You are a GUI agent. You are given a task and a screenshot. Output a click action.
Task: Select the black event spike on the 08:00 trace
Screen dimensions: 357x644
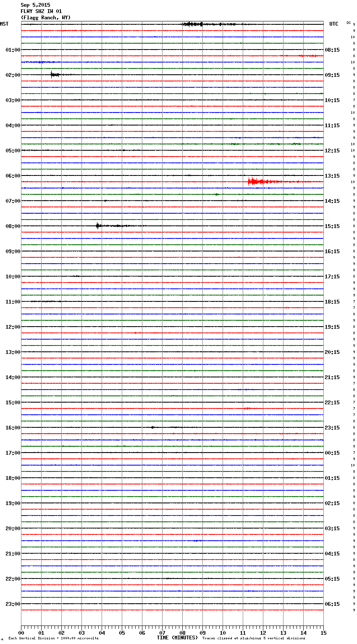98,226
